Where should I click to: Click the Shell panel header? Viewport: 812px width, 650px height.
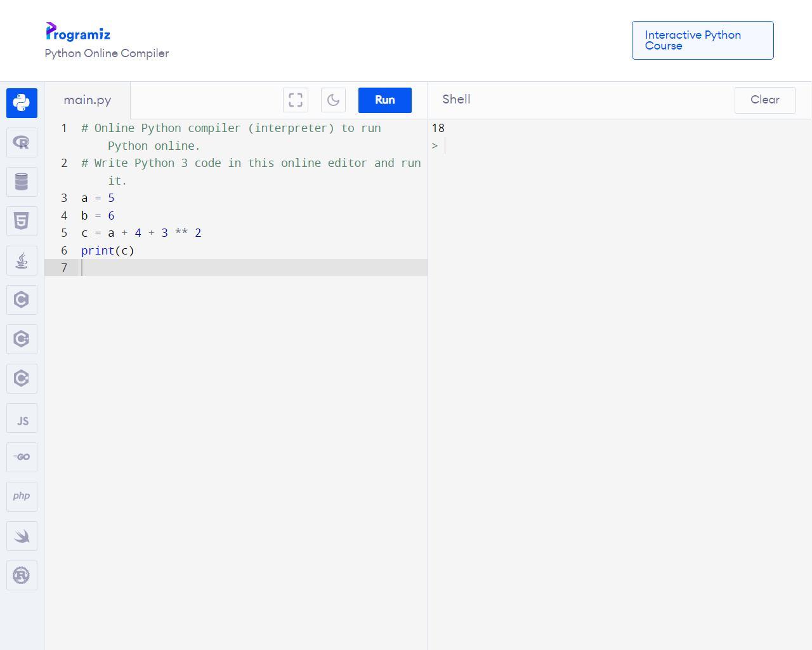[x=456, y=100]
